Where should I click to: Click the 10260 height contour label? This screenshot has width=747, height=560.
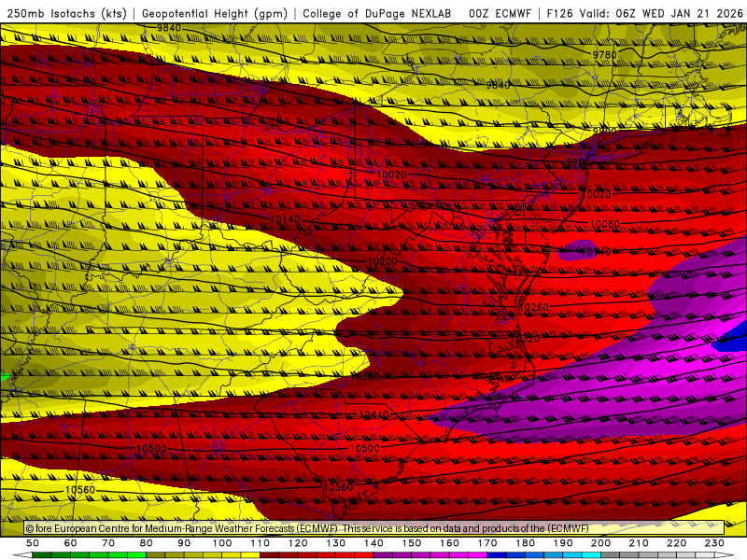(534, 308)
